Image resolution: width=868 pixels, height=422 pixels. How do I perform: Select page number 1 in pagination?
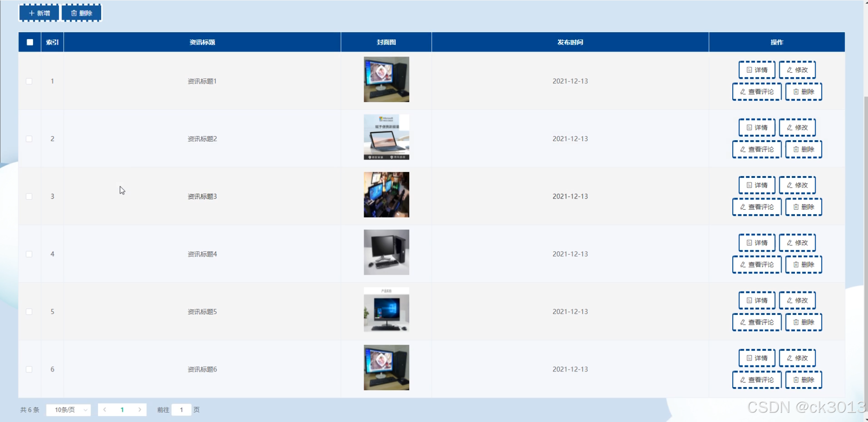pyautogui.click(x=122, y=410)
